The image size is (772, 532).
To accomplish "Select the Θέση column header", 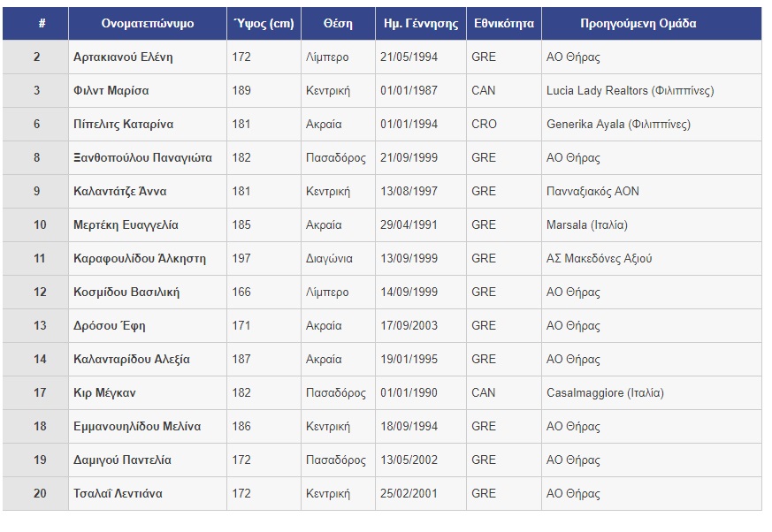I will tap(338, 23).
